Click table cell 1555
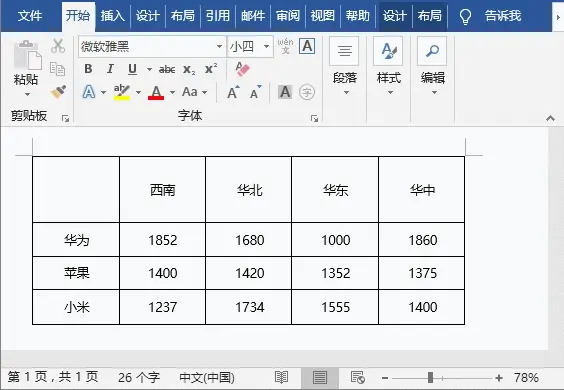Image resolution: width=564 pixels, height=390 pixels. click(x=335, y=307)
